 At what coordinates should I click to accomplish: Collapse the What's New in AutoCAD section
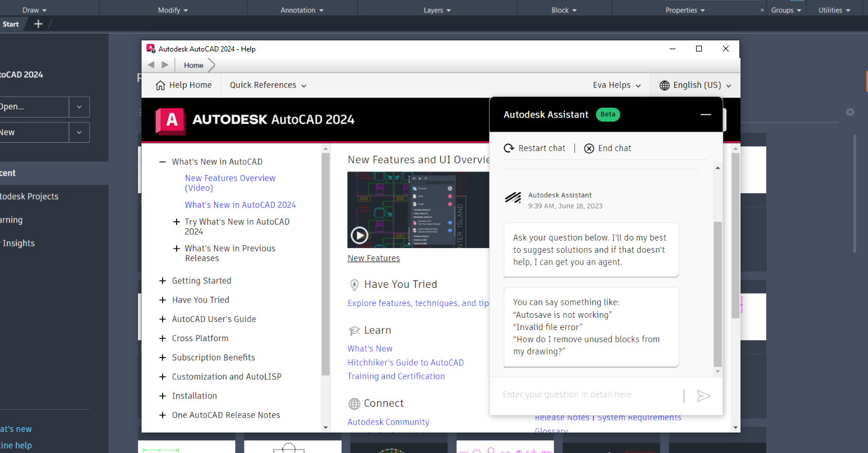click(x=163, y=162)
